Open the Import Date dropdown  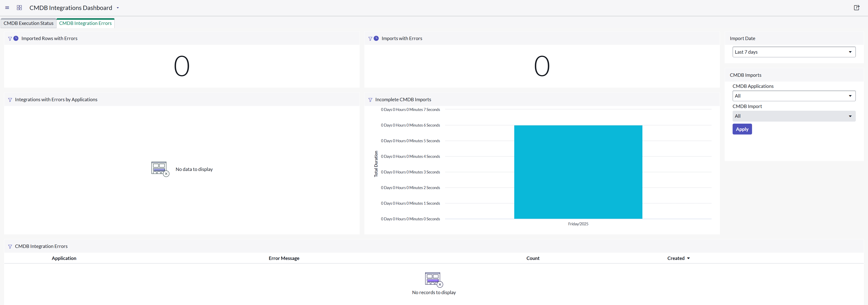(x=794, y=52)
